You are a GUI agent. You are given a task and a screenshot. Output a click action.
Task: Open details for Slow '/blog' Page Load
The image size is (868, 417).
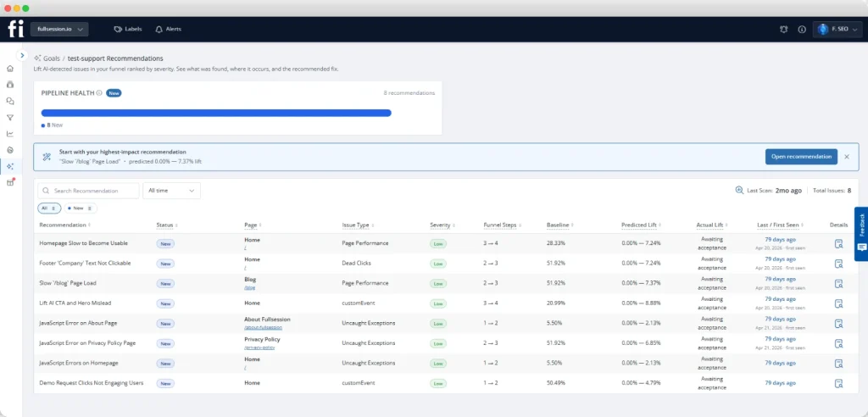tap(838, 284)
